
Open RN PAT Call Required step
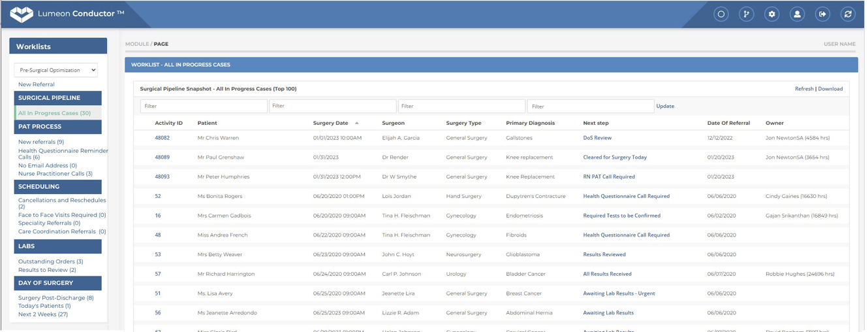tap(610, 177)
